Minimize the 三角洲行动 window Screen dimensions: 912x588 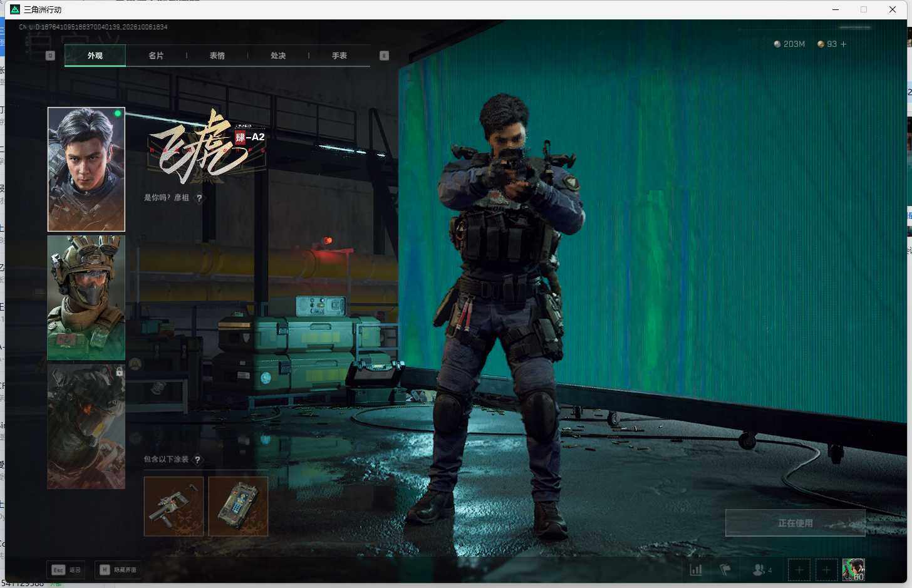836,9
